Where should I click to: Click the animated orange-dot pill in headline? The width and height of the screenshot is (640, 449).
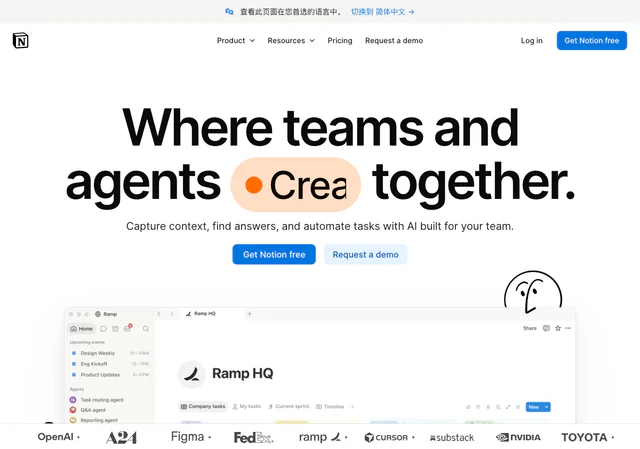[x=296, y=184]
